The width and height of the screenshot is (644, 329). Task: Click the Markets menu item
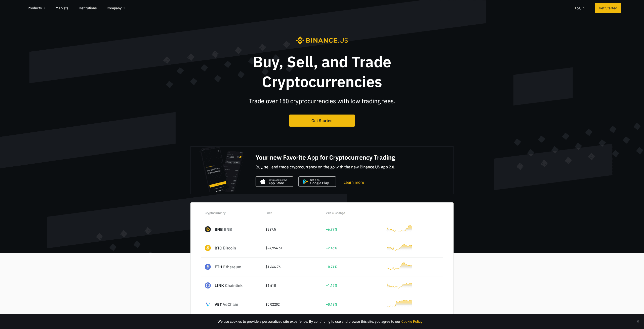(62, 8)
